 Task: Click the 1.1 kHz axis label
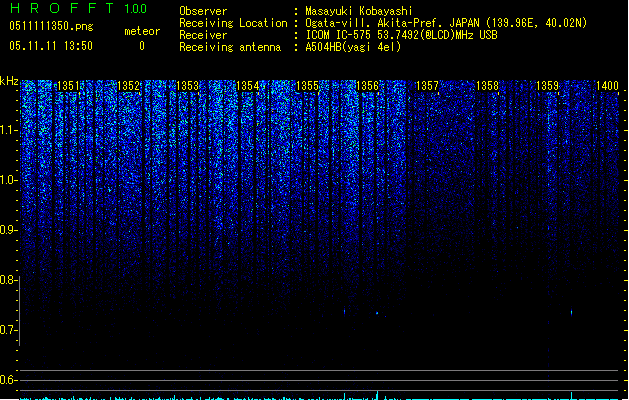pyautogui.click(x=9, y=130)
